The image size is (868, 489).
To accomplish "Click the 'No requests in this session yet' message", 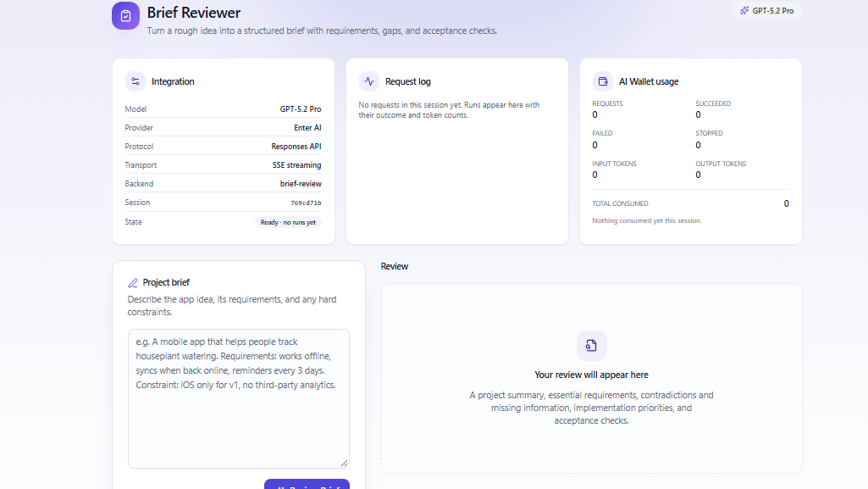I will (449, 109).
